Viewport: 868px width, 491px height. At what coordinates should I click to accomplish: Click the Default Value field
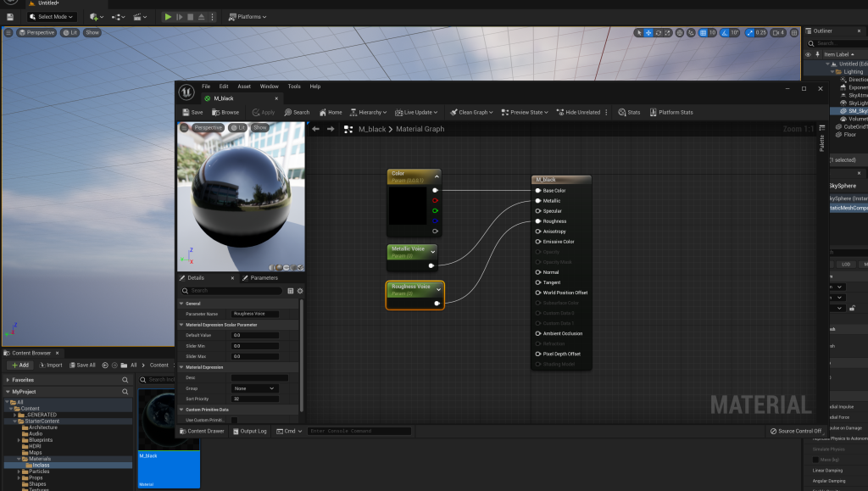[254, 336]
